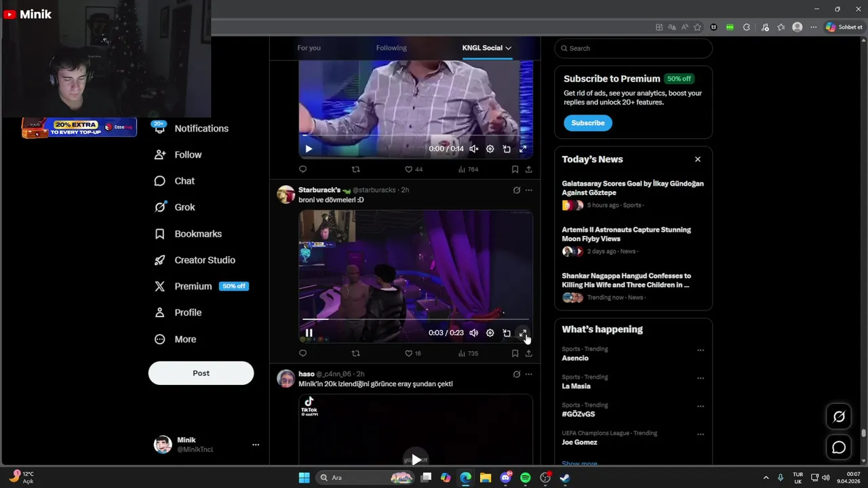The height and width of the screenshot is (488, 868).
Task: Open Bookmarks in the sidebar
Action: point(189,234)
